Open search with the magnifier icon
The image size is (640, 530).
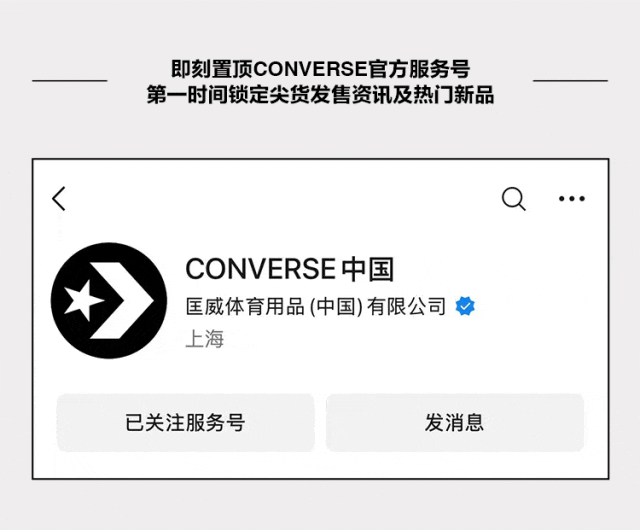pos(513,199)
